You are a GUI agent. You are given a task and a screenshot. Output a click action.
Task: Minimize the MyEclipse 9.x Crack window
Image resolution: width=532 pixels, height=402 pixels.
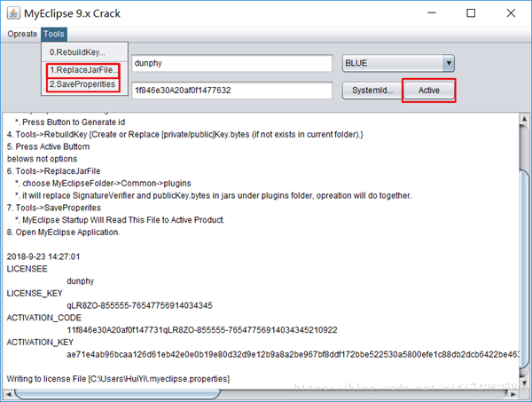(429, 13)
